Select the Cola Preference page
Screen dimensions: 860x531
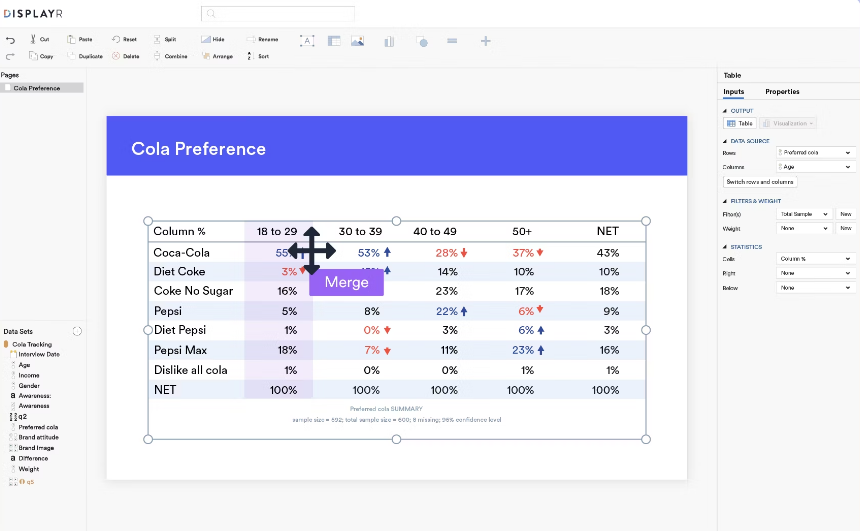pos(42,88)
